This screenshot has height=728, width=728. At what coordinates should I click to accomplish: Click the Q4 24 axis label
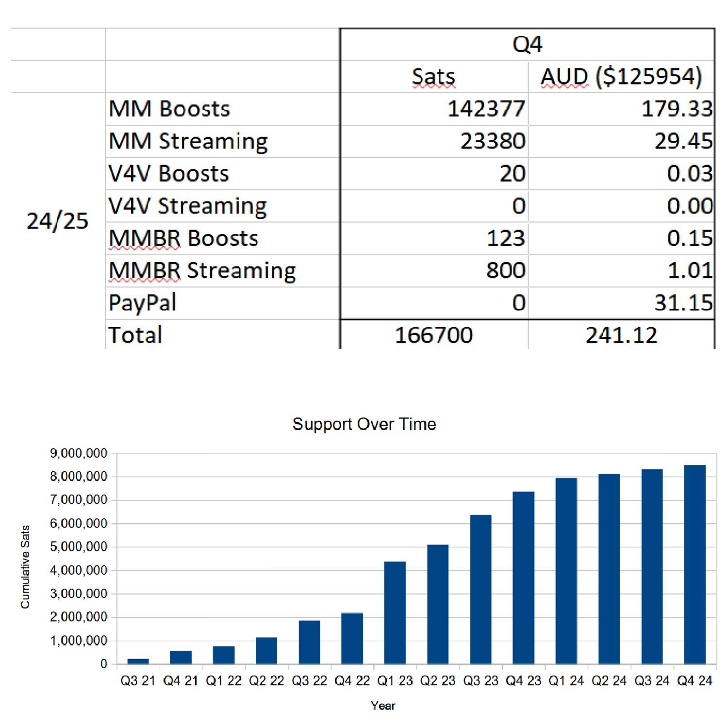point(695,681)
